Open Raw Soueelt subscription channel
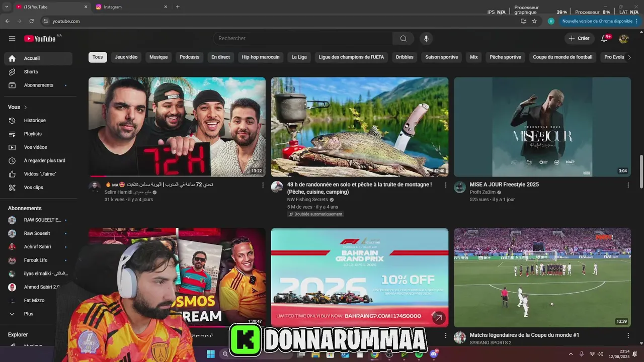 pos(38,233)
